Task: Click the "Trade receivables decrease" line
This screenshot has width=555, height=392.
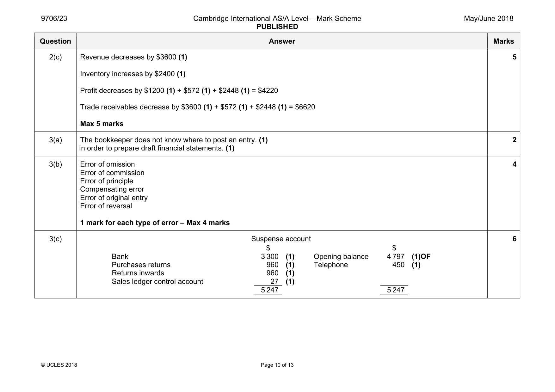Action: coord(198,107)
